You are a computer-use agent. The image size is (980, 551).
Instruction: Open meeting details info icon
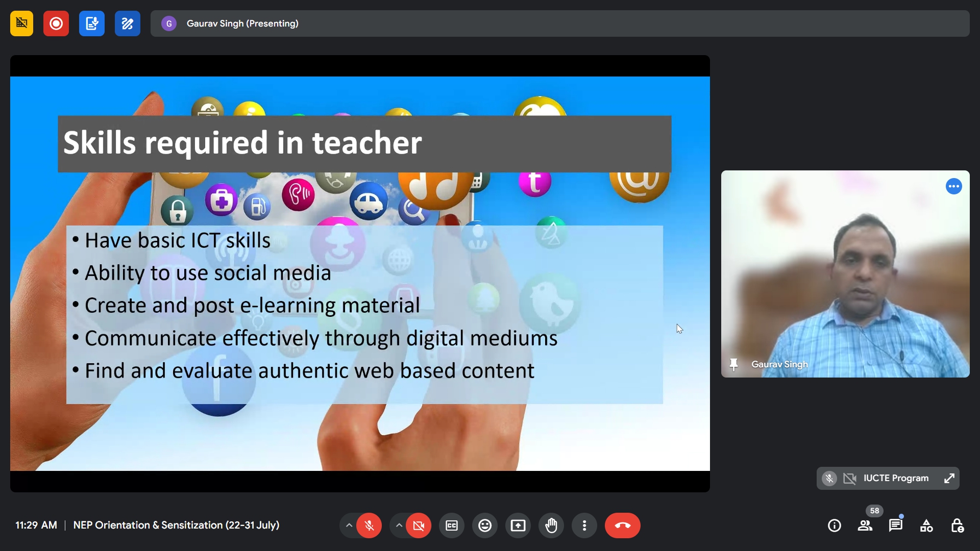click(x=835, y=525)
